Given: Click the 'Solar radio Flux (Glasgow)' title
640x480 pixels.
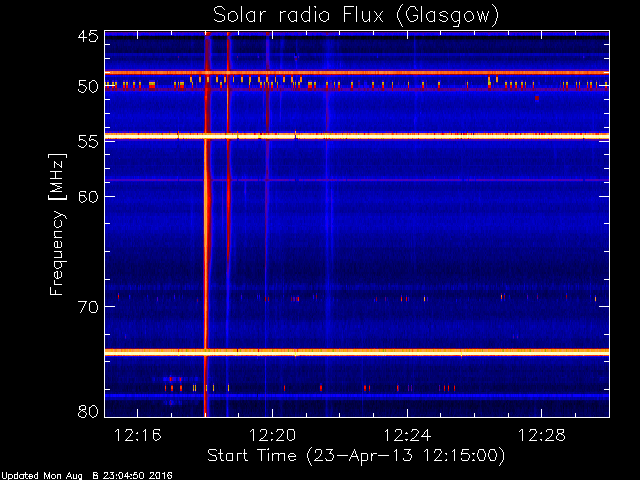Looking at the screenshot, I should click(x=356, y=16).
